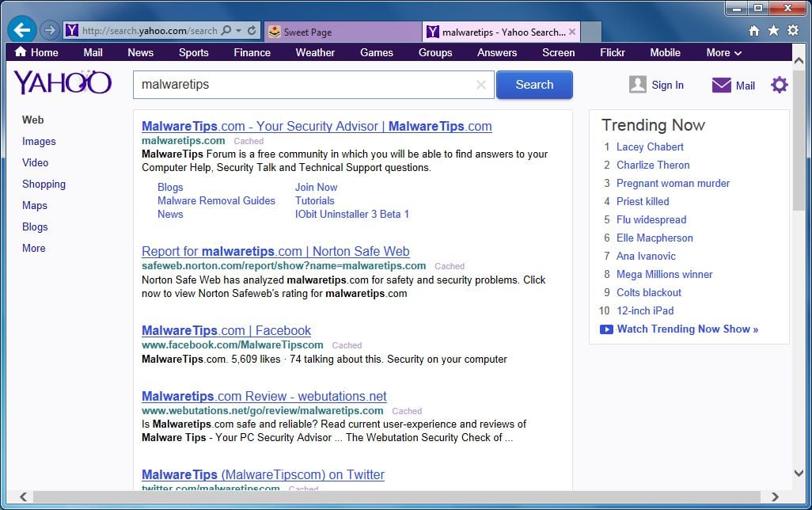Screen dimensions: 812x510
Task: Open trending topic Flu widespread
Action: coord(651,219)
